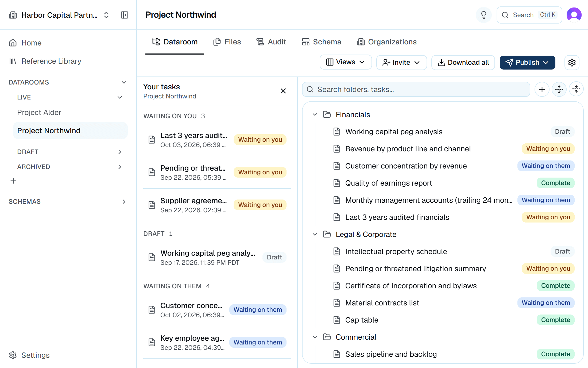Screen dimensions: 588x368
Task: Click document icon for Supplier agreement task
Action: (x=152, y=205)
